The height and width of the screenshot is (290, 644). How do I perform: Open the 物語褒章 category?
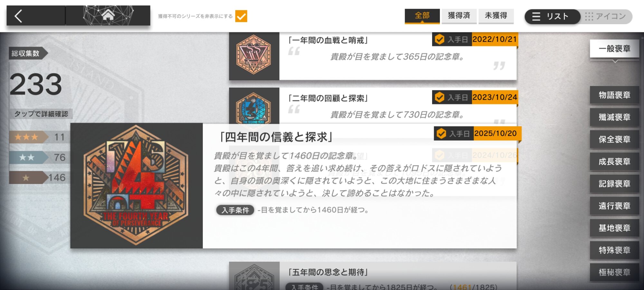click(x=614, y=95)
